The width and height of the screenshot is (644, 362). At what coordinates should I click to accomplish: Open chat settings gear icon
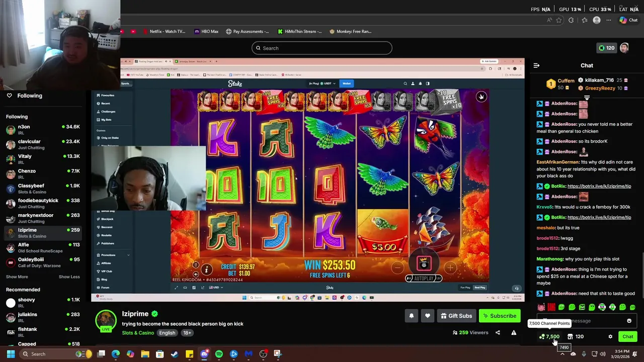tap(610, 337)
